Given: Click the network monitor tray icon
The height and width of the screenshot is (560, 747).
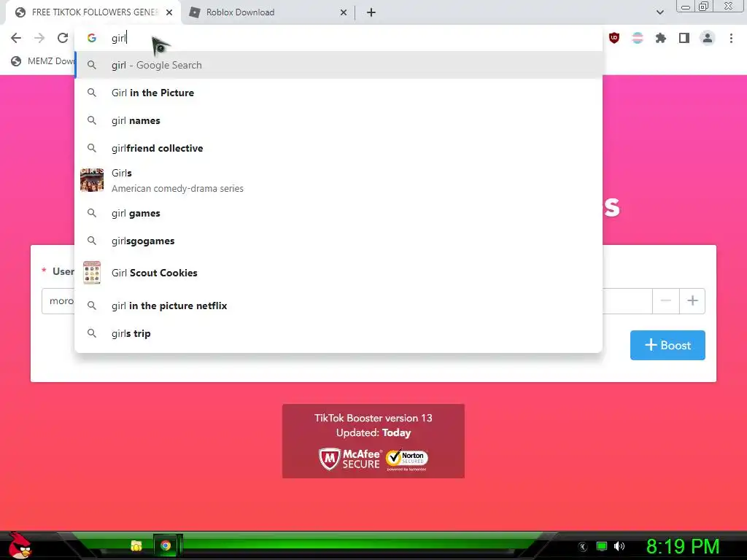Looking at the screenshot, I should pos(602,546).
